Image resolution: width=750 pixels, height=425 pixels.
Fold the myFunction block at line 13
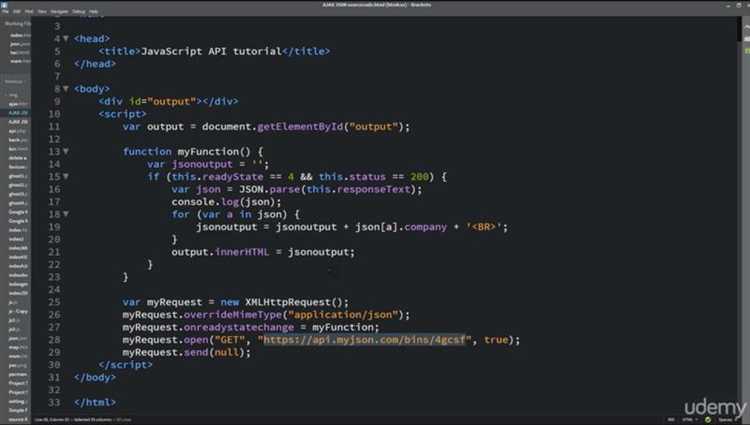(x=66, y=152)
